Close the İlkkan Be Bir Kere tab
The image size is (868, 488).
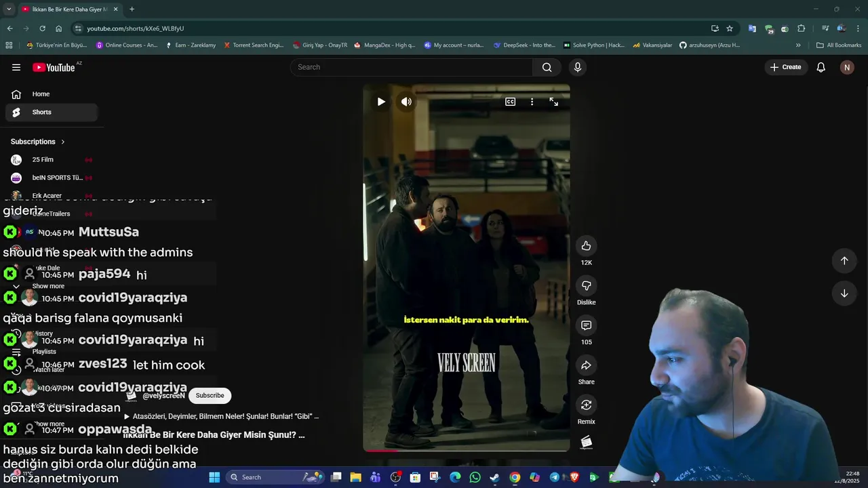[115, 9]
